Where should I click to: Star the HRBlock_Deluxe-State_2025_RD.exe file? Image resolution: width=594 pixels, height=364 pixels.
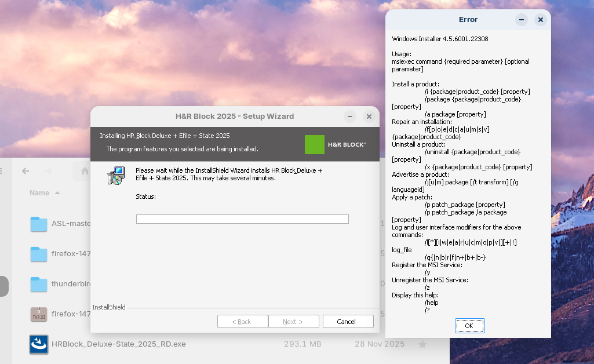[x=422, y=344]
